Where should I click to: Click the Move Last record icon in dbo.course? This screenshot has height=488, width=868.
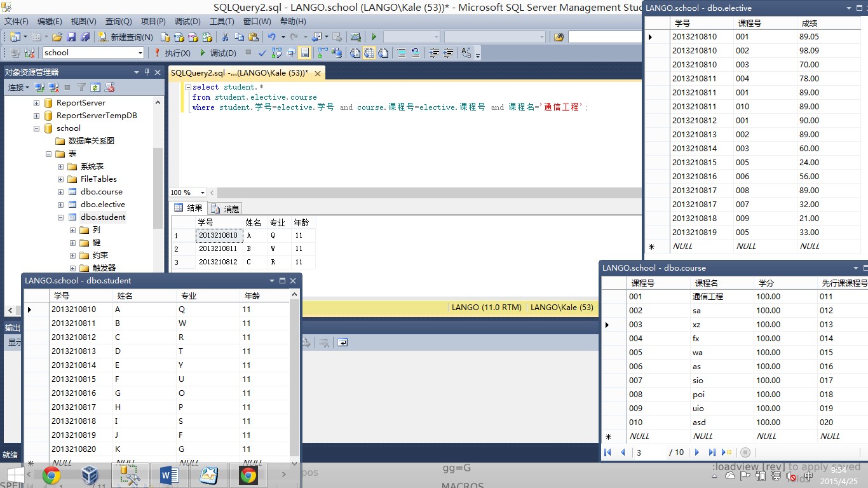point(712,452)
